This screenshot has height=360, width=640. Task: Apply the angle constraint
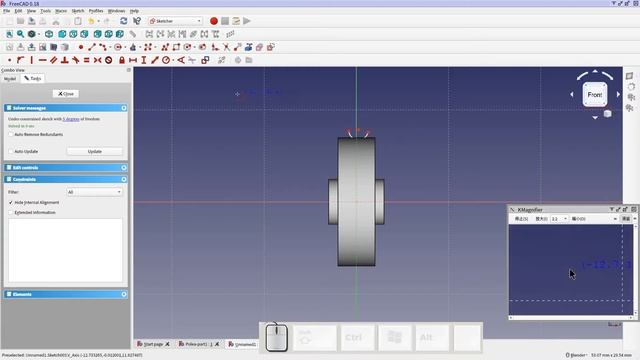coord(181,60)
